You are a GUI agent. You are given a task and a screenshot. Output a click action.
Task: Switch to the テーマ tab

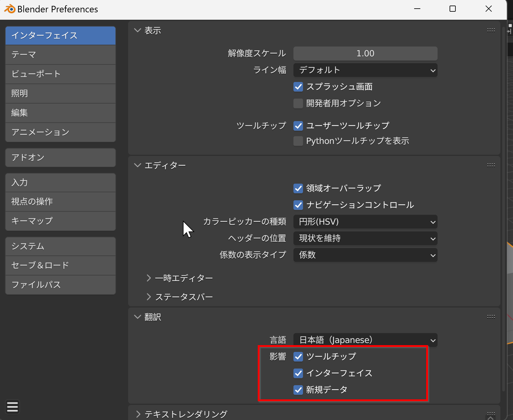coord(60,55)
